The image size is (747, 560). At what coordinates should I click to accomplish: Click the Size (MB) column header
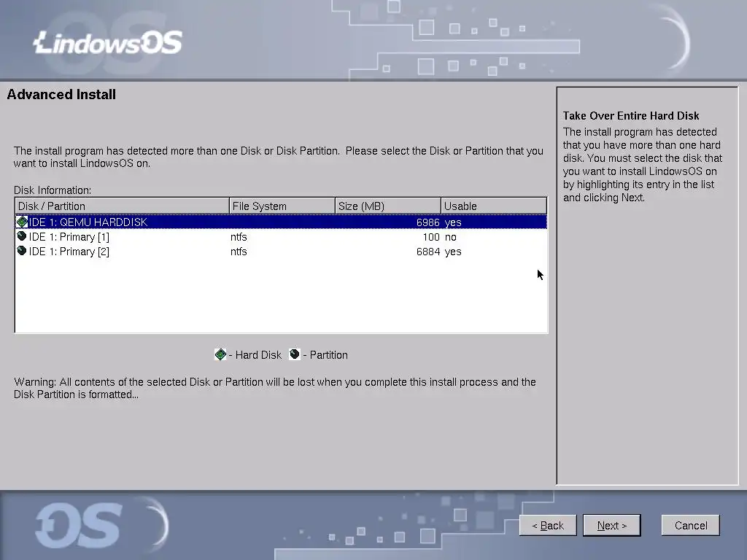[x=388, y=206]
